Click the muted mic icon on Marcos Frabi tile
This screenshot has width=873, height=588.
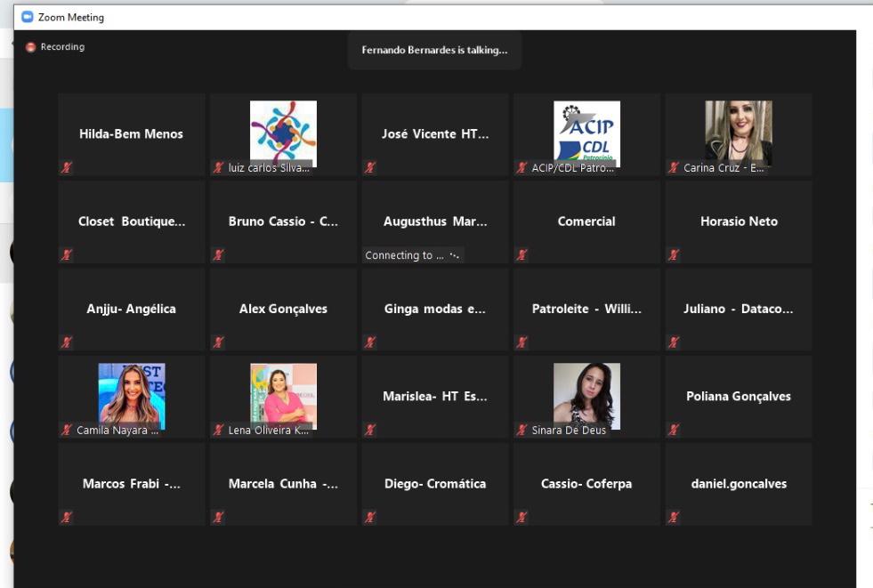coord(67,517)
